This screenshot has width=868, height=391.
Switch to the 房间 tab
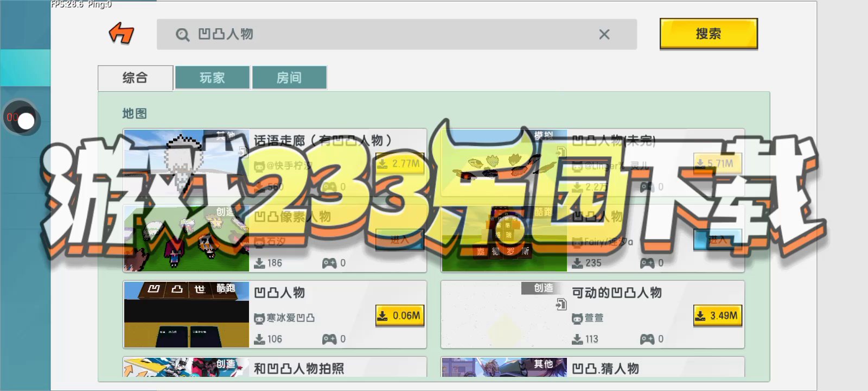click(x=289, y=78)
